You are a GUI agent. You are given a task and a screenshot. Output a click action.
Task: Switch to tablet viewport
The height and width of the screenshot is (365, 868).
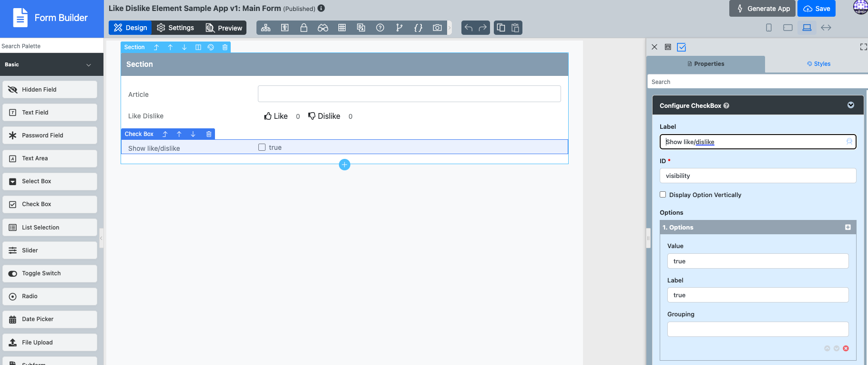(x=788, y=28)
